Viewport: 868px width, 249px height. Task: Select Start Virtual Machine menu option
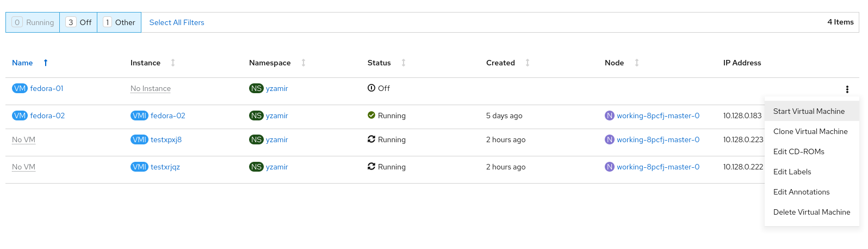tap(811, 111)
